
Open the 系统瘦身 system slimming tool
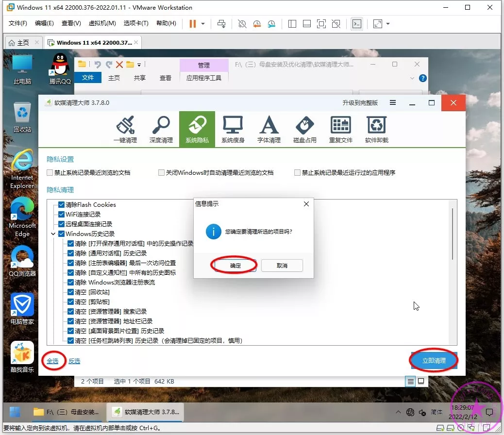click(x=233, y=130)
